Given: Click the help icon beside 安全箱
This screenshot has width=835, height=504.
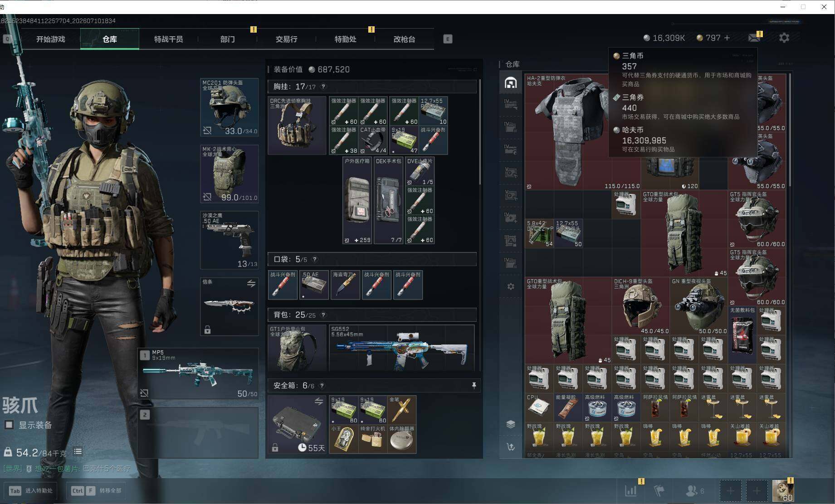Looking at the screenshot, I should point(322,386).
